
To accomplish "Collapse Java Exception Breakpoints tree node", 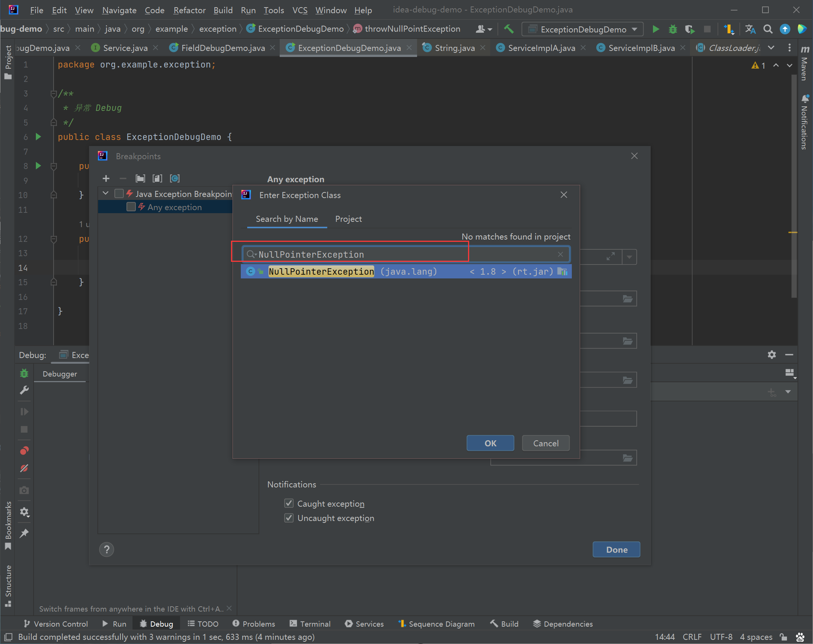I will click(106, 193).
